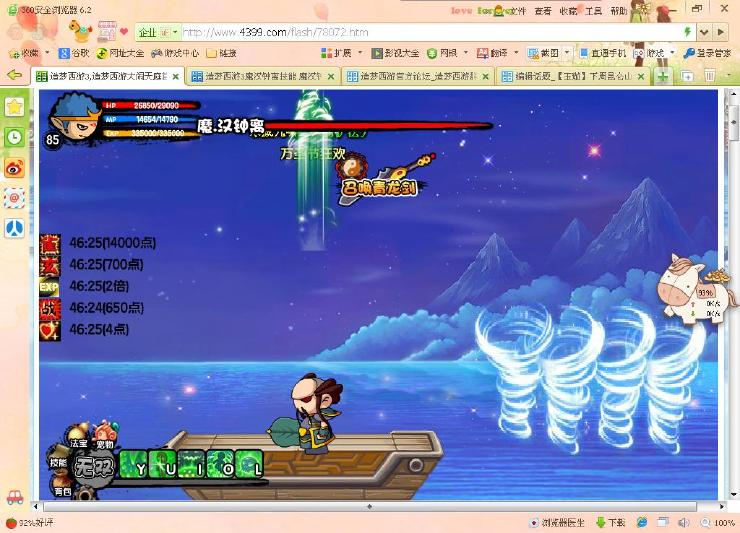Click the 法宝 treasure icon in game

pos(78,437)
